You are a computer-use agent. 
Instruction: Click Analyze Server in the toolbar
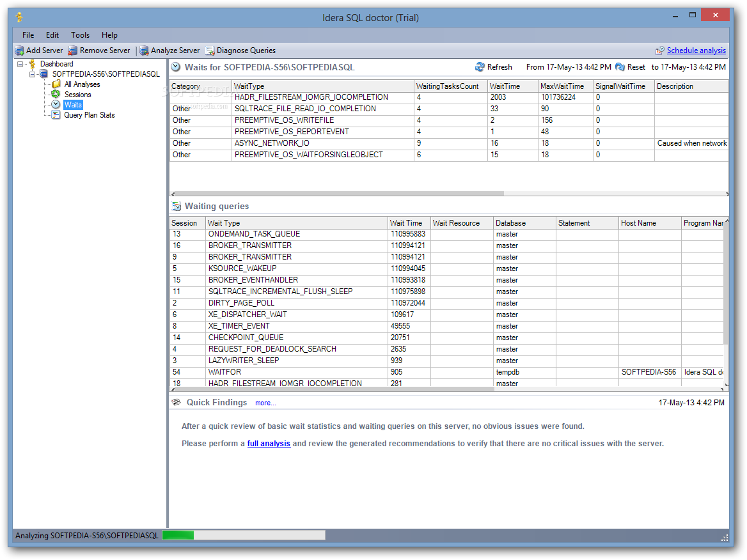[x=175, y=51]
